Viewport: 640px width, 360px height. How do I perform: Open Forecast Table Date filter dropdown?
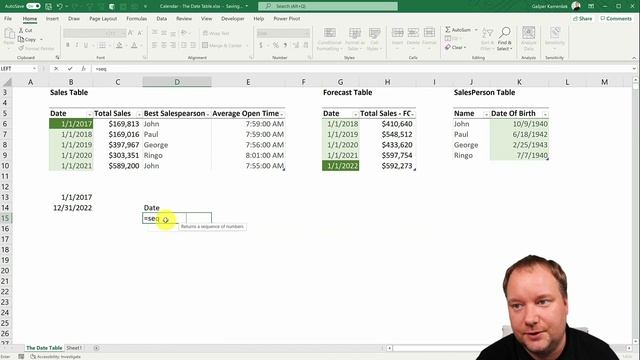pyautogui.click(x=356, y=114)
